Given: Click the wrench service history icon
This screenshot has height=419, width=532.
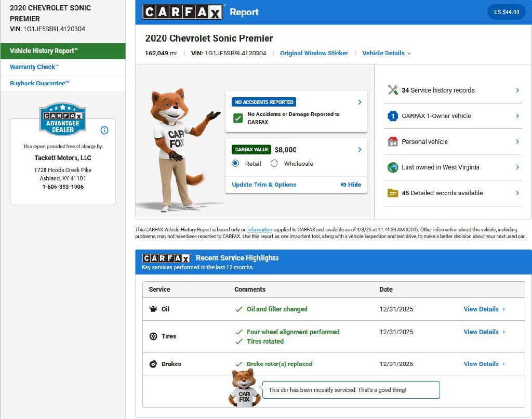Looking at the screenshot, I should (x=393, y=90).
